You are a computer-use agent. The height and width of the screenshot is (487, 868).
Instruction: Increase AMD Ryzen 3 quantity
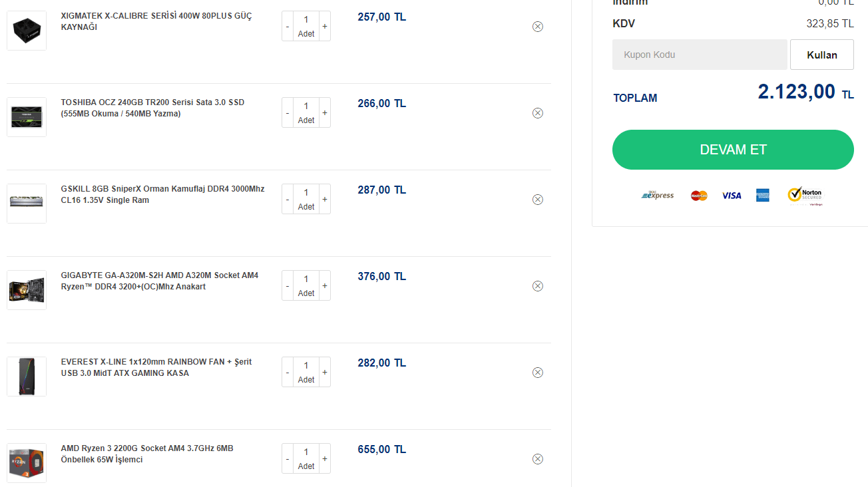point(325,459)
